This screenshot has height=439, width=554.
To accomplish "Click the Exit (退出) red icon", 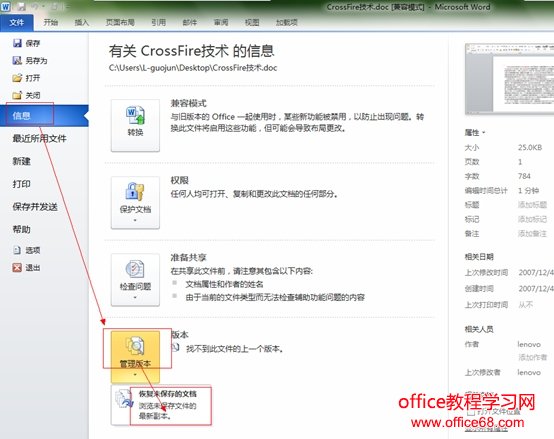I will [17, 267].
